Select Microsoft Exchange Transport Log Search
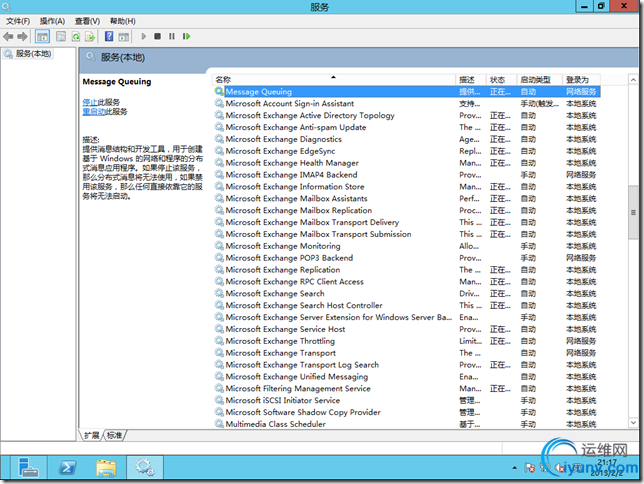 tap(407, 365)
